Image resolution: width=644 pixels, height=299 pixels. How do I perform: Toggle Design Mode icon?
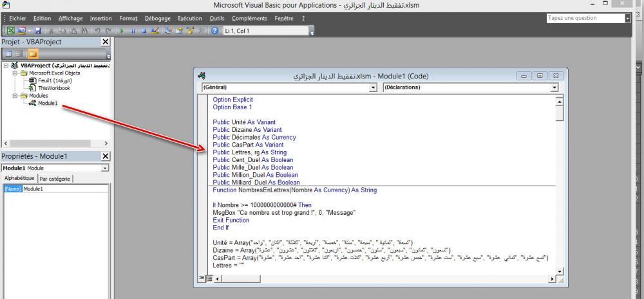(x=155, y=31)
